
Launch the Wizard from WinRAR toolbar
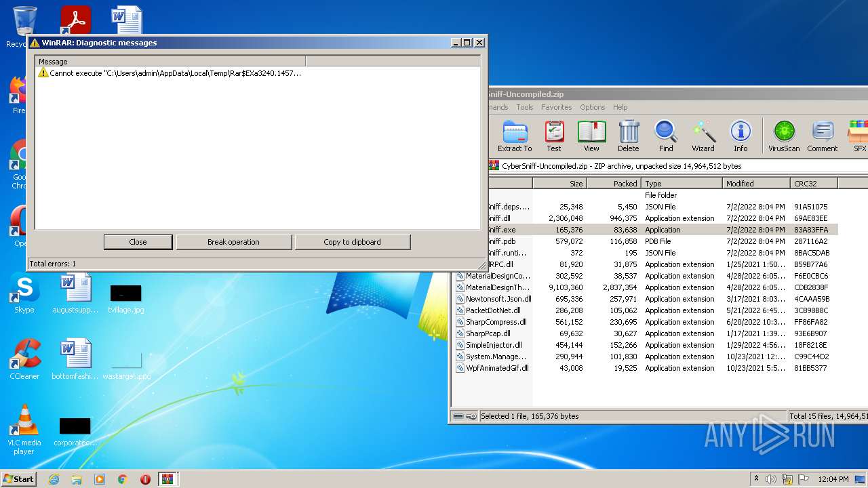(703, 136)
